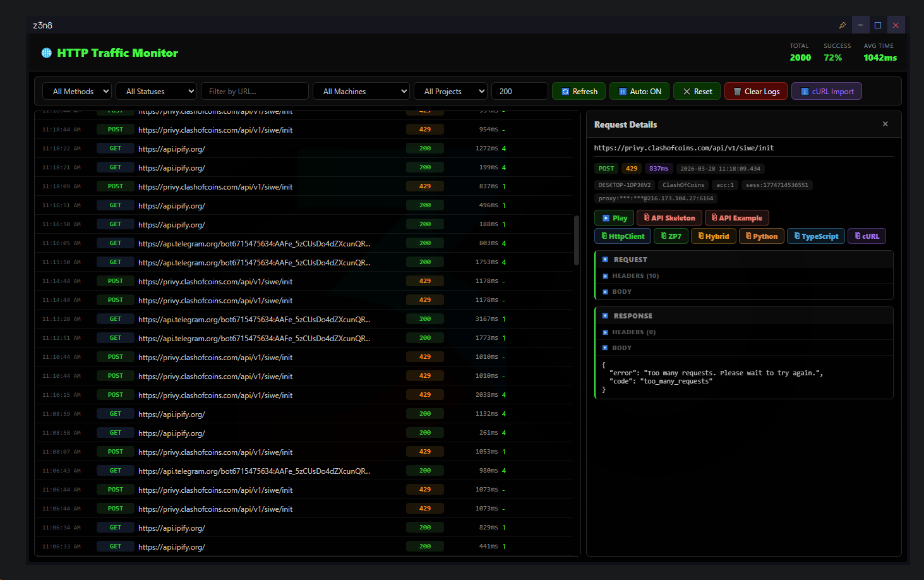Toggle Auto refresh ON button
The image size is (924, 580).
(x=639, y=92)
